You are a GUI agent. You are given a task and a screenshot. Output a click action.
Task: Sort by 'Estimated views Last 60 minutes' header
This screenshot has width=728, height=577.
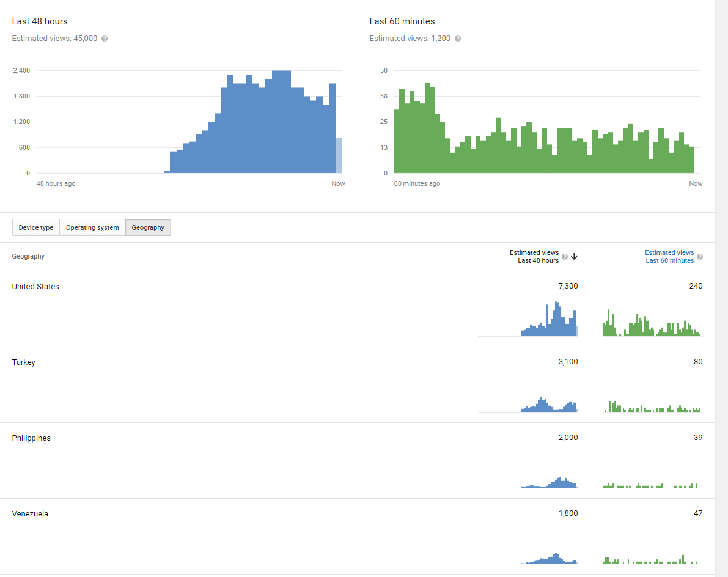(x=669, y=257)
